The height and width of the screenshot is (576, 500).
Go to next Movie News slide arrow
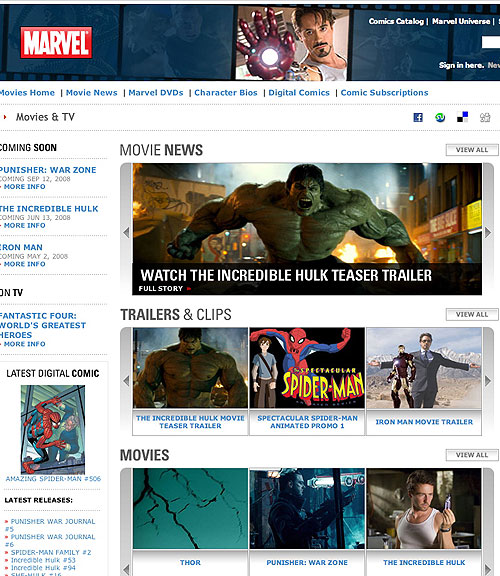tap(488, 232)
